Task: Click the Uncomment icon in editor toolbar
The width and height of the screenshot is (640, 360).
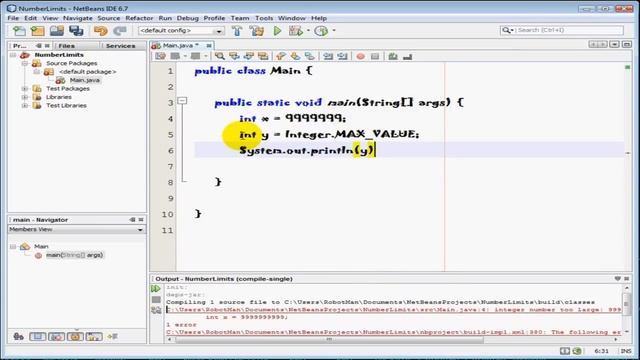Action: [x=407, y=56]
